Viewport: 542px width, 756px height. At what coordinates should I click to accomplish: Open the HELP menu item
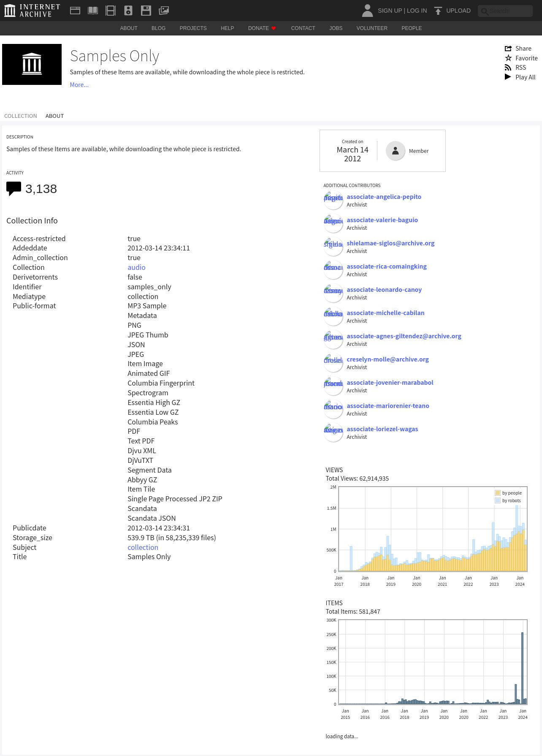[227, 28]
